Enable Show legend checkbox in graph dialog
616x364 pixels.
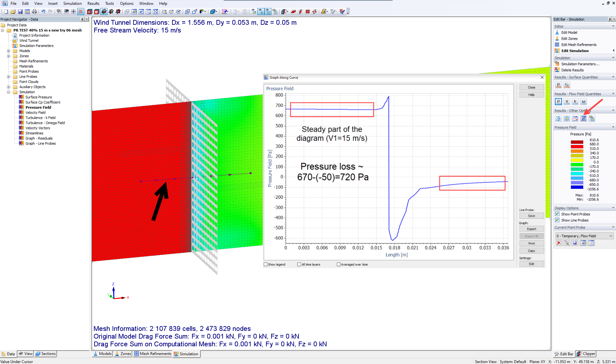tap(266, 264)
